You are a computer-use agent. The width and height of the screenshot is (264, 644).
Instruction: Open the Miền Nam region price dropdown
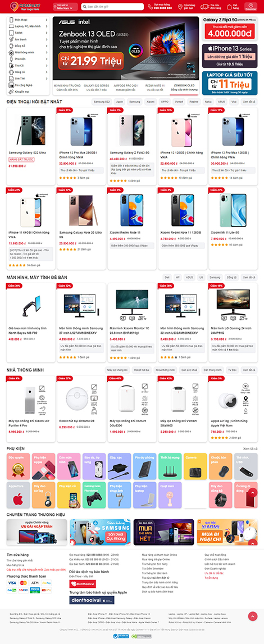pyautogui.click(x=67, y=6)
